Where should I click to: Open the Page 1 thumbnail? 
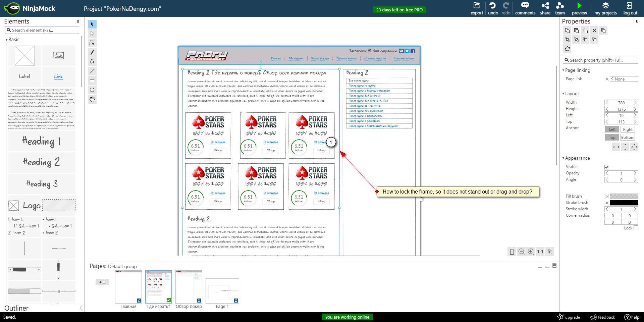pos(222,291)
